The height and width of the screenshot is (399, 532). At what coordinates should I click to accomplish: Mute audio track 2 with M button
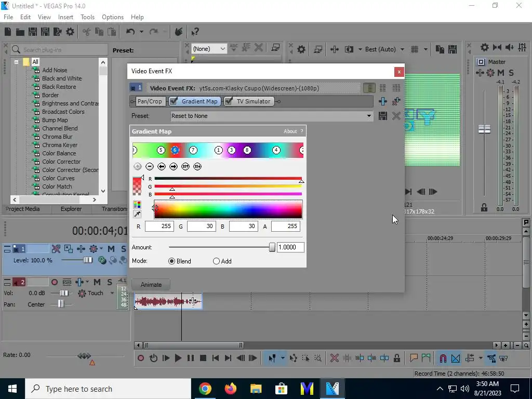(x=97, y=282)
